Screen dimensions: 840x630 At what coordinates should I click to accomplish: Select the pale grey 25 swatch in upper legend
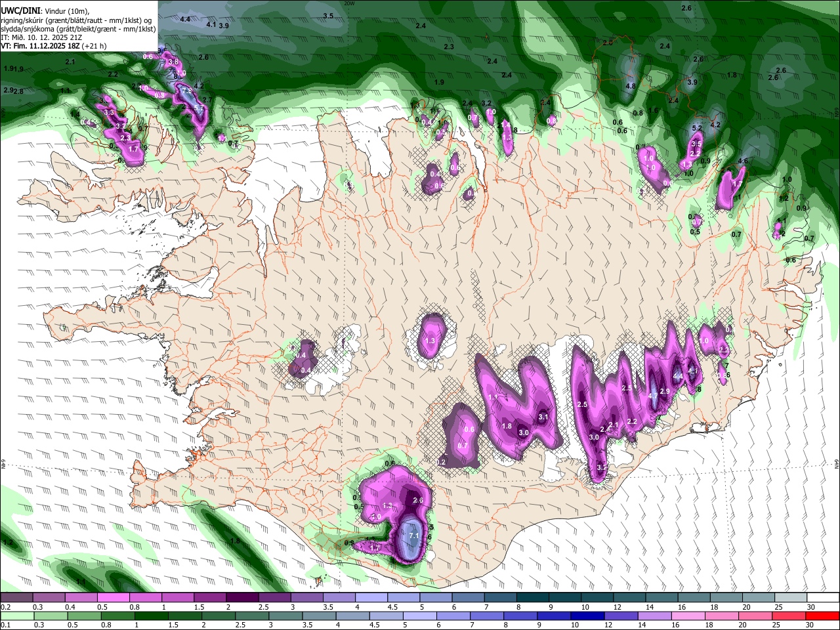(791, 597)
